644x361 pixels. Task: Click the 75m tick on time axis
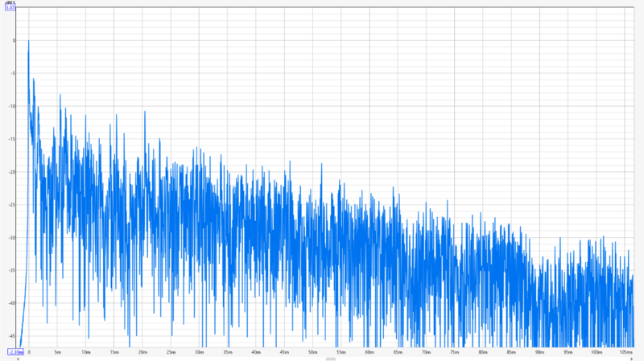click(454, 352)
